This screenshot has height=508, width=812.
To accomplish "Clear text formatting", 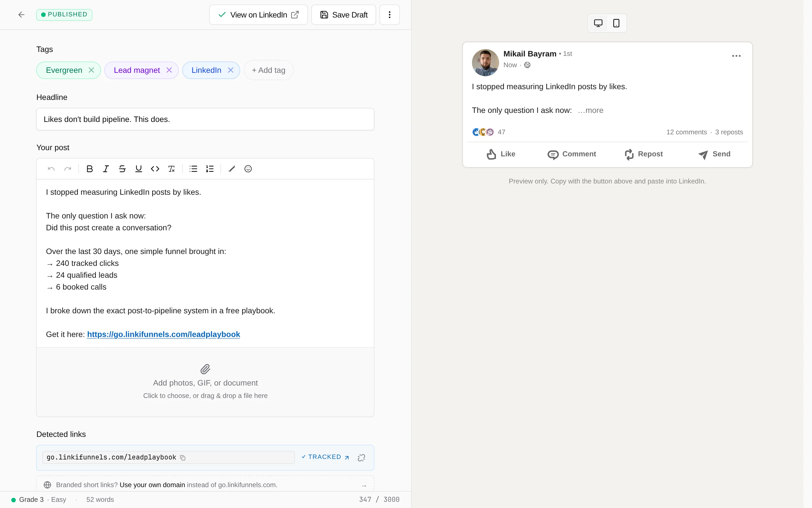I will tap(171, 169).
